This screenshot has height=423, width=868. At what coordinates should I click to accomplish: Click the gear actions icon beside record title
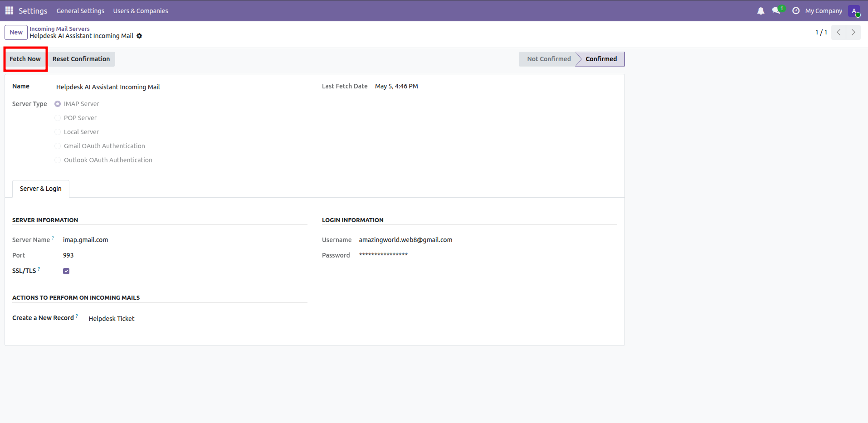(139, 36)
